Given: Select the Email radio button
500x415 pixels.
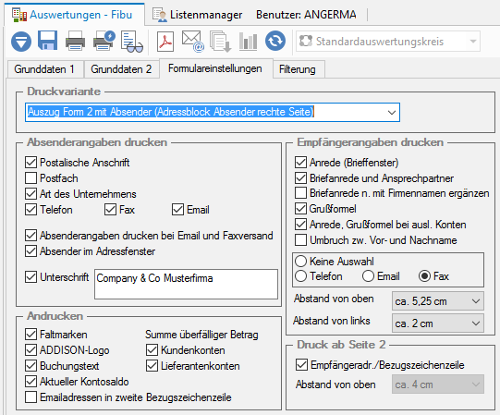Looking at the screenshot, I should (x=368, y=276).
